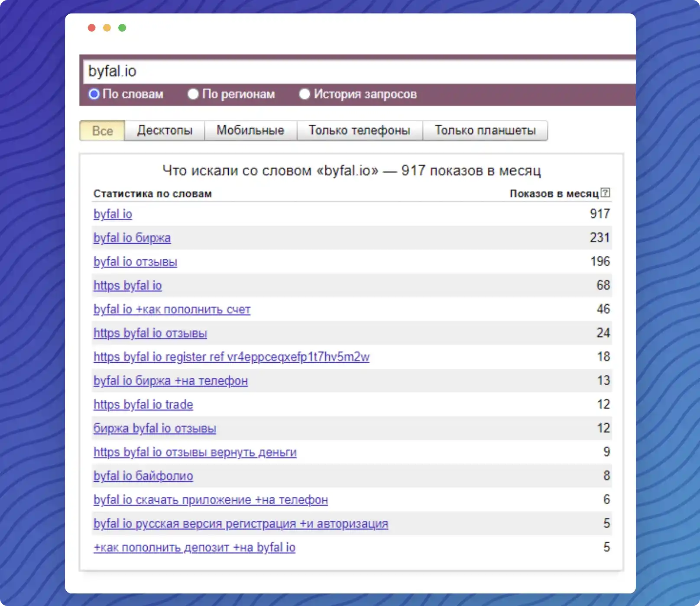Click the yellow minimize window dot

click(x=107, y=28)
